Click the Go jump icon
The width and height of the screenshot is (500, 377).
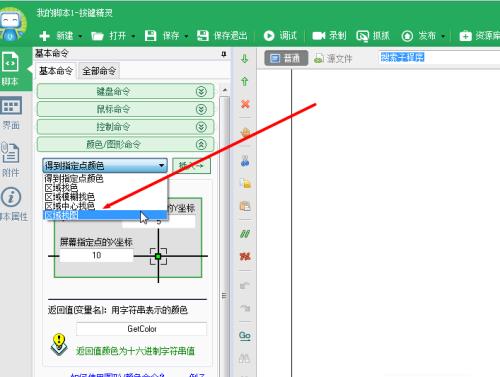click(x=245, y=335)
